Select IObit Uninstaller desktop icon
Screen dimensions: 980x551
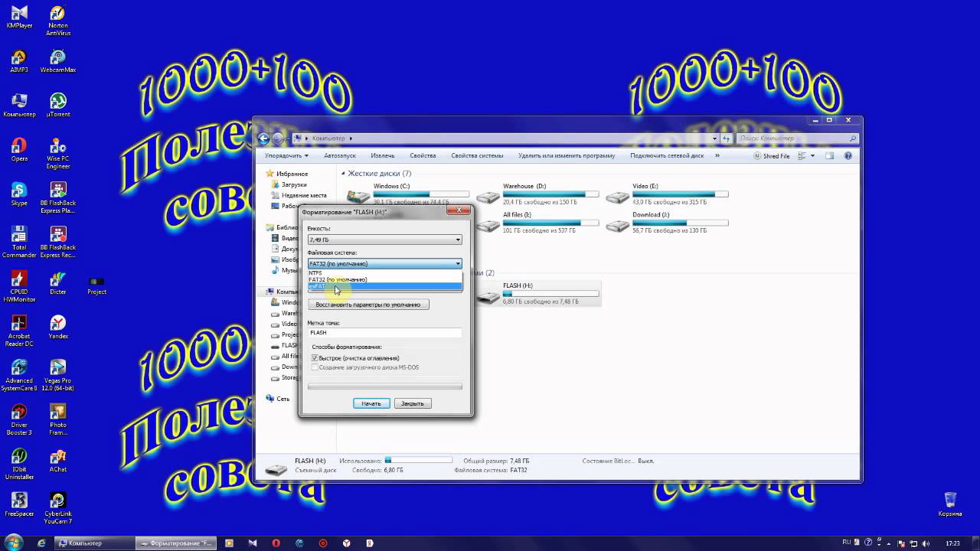point(19,465)
